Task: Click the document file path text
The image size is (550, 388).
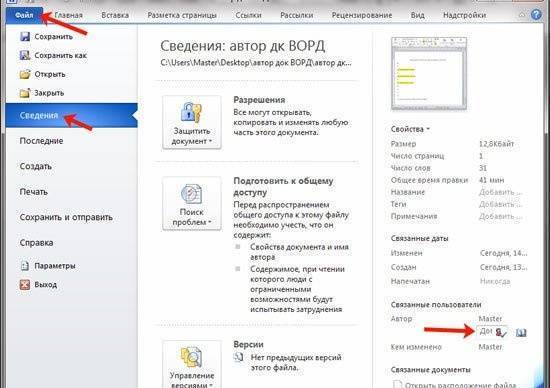Action: tap(256, 63)
